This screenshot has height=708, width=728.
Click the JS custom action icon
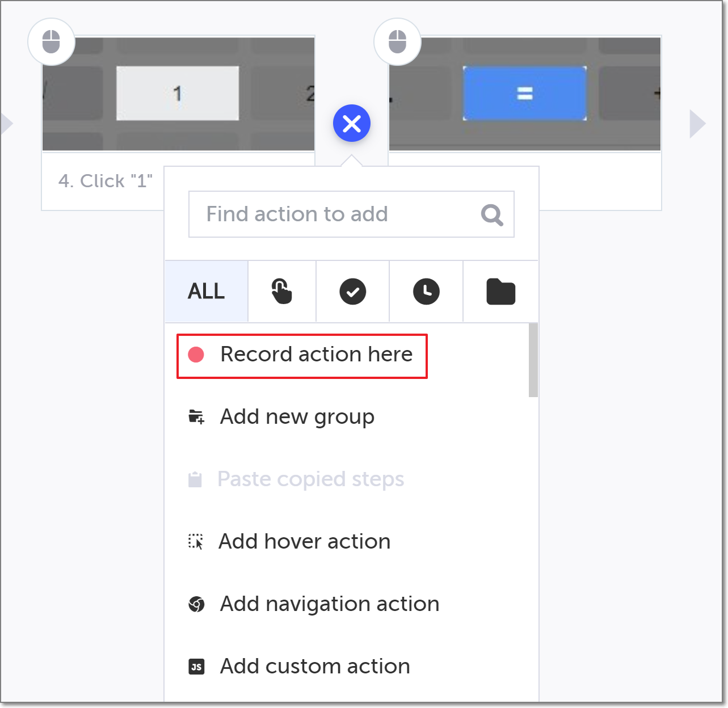click(196, 667)
